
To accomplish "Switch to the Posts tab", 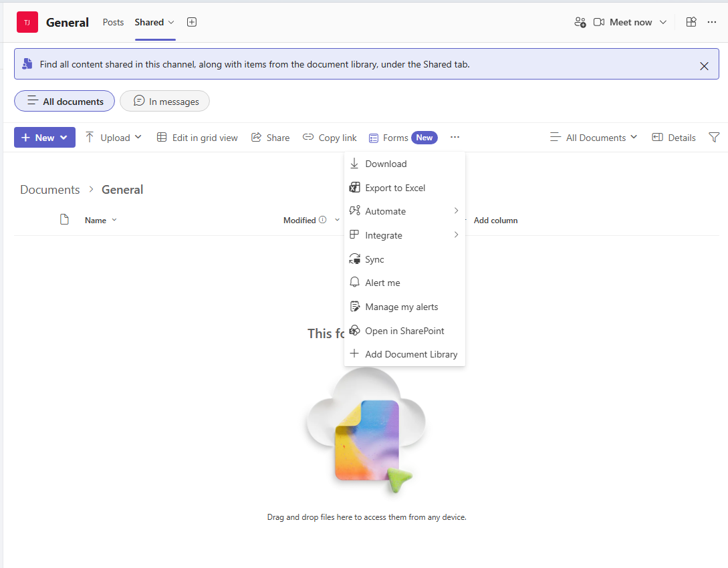I will pos(113,22).
